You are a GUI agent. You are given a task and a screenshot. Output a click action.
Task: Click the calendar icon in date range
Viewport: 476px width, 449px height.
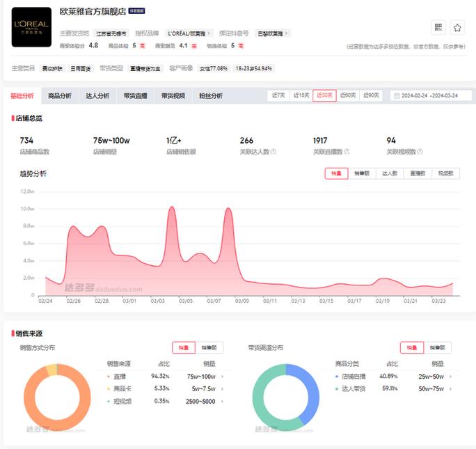pyautogui.click(x=395, y=95)
